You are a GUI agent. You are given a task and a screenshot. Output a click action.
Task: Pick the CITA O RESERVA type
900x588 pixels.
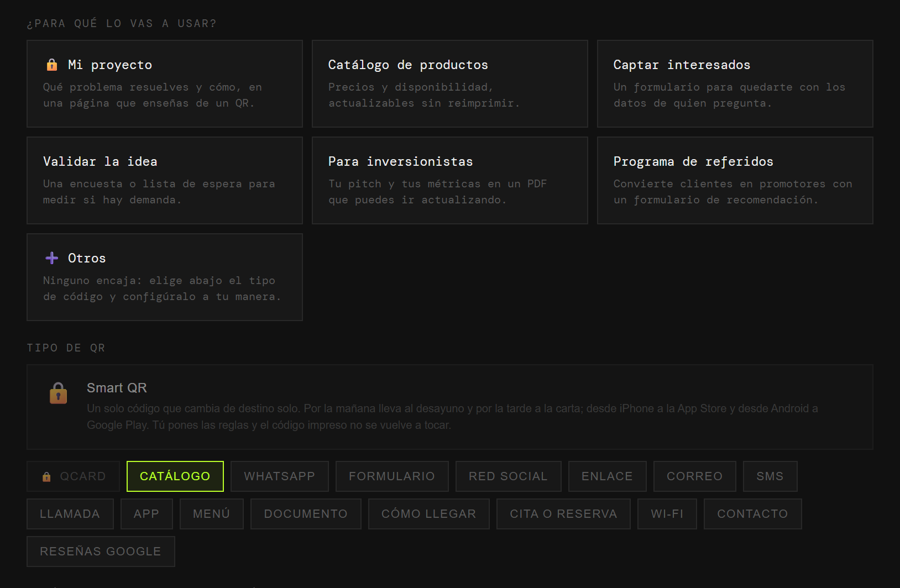pos(563,514)
